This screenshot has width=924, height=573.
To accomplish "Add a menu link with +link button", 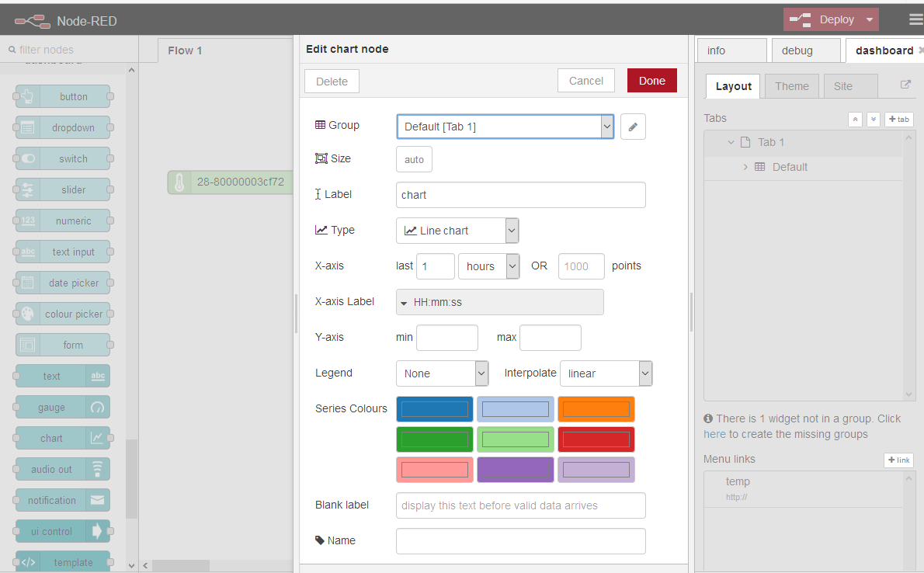I will point(898,460).
